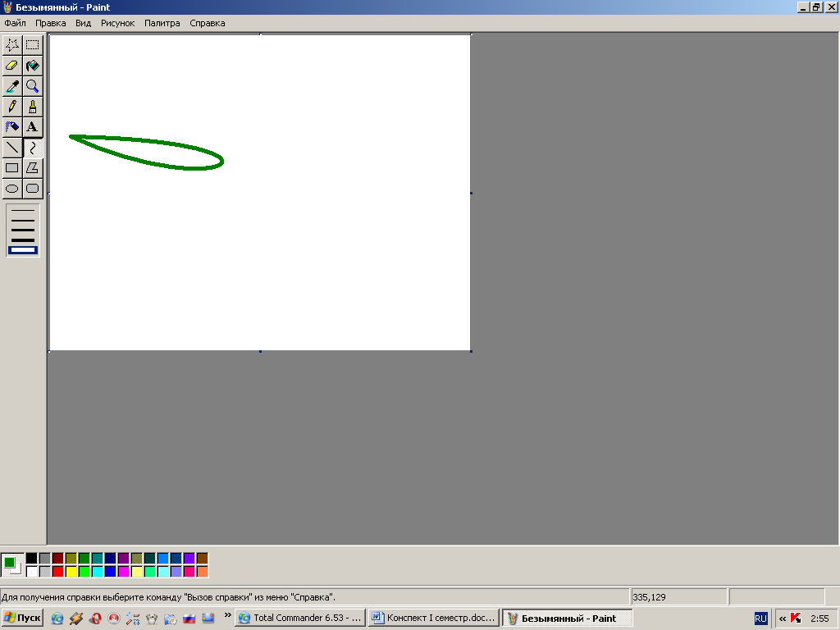Set the thinnest line width option
840x630 pixels.
[x=22, y=211]
